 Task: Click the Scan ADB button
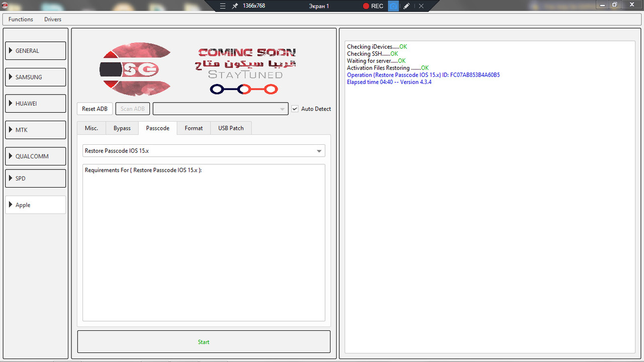(x=132, y=109)
